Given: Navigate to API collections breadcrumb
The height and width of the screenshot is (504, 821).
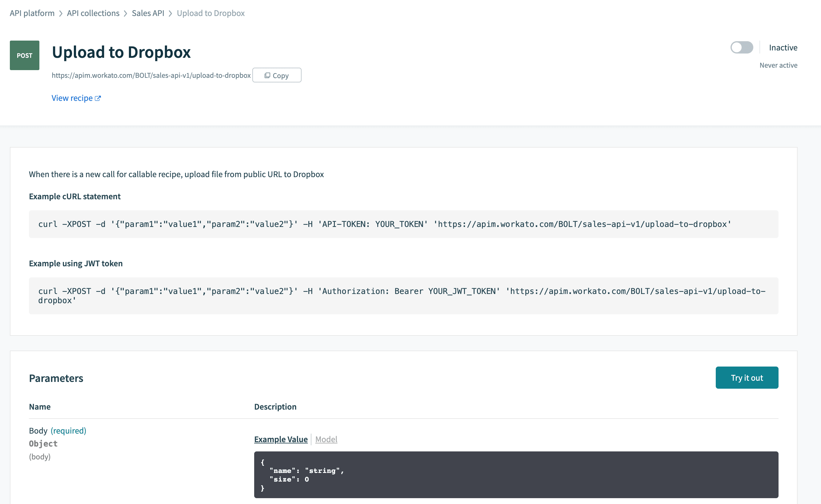Looking at the screenshot, I should tap(93, 13).
